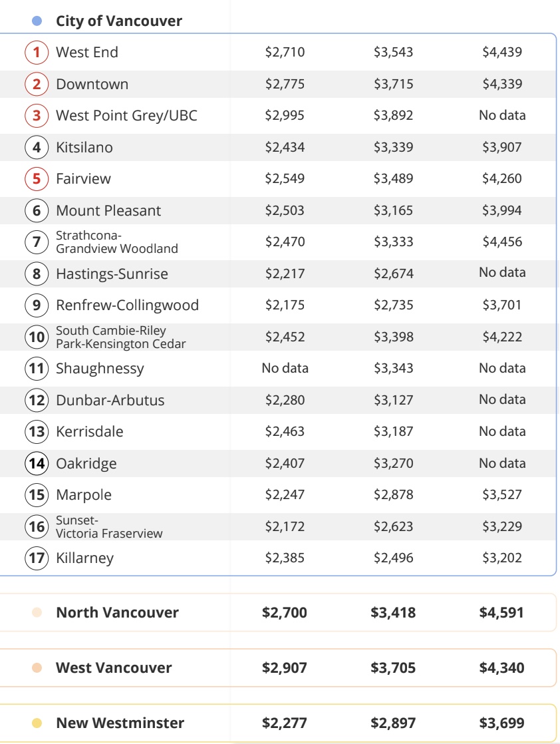Click the West Point Grey/UBC neighbourhood name
The image size is (560, 744).
pos(126,115)
